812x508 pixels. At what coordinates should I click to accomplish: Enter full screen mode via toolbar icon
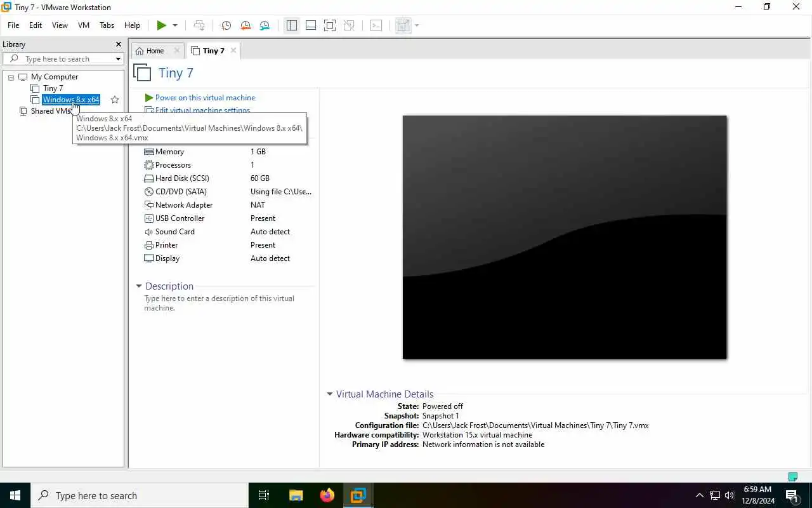[330, 25]
